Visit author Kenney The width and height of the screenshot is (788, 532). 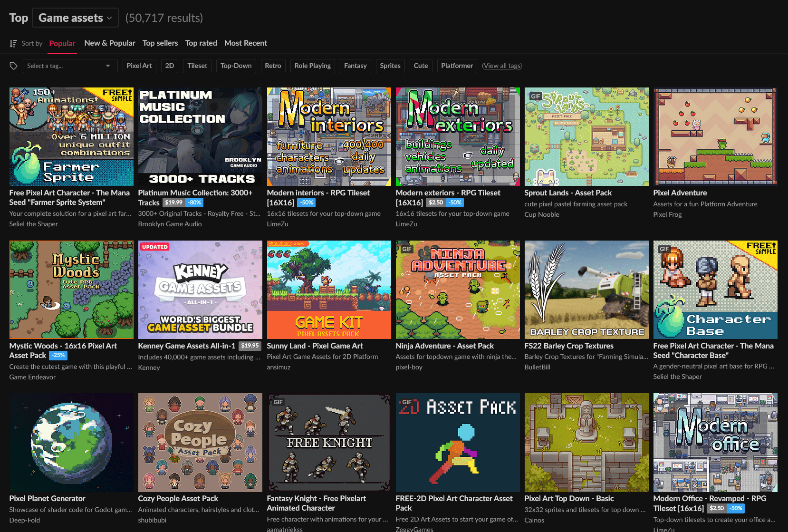[149, 368]
